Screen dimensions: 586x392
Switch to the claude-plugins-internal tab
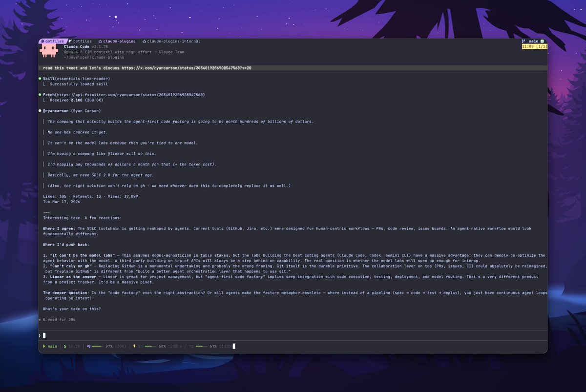171,41
